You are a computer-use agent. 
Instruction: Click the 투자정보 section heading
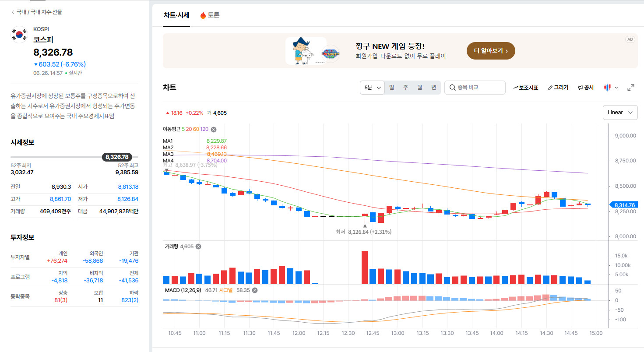[x=22, y=237]
